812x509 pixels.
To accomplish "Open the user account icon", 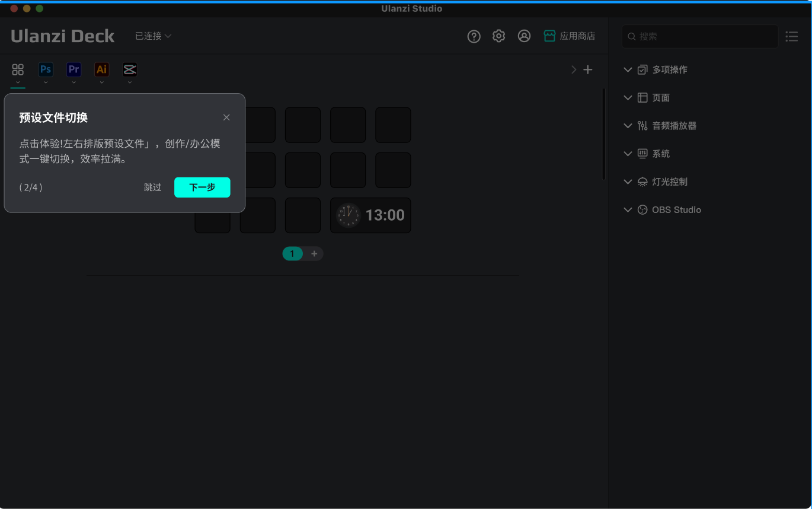I will pos(524,36).
